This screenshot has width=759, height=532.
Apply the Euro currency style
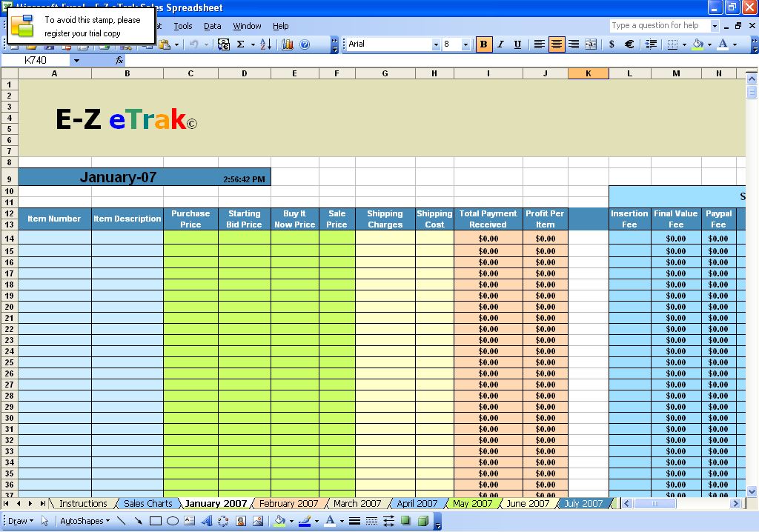629,44
